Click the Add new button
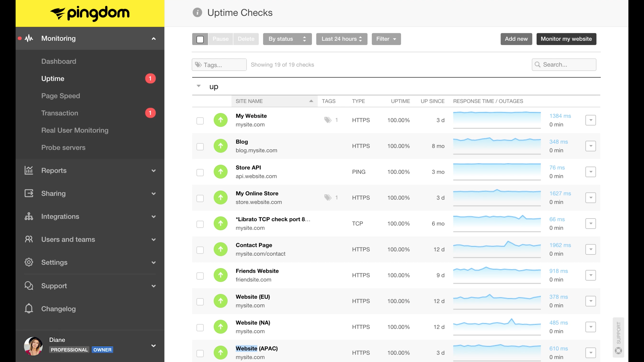 click(516, 39)
